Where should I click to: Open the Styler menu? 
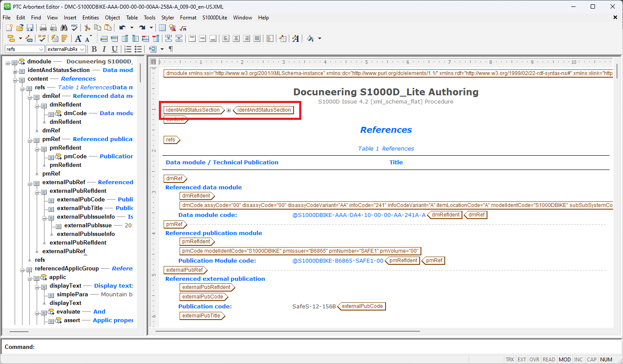[168, 18]
